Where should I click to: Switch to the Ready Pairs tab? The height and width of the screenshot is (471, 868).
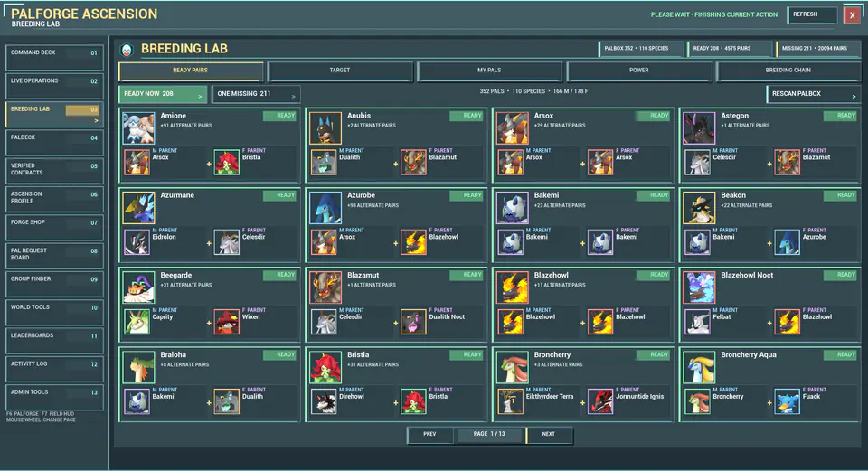191,71
